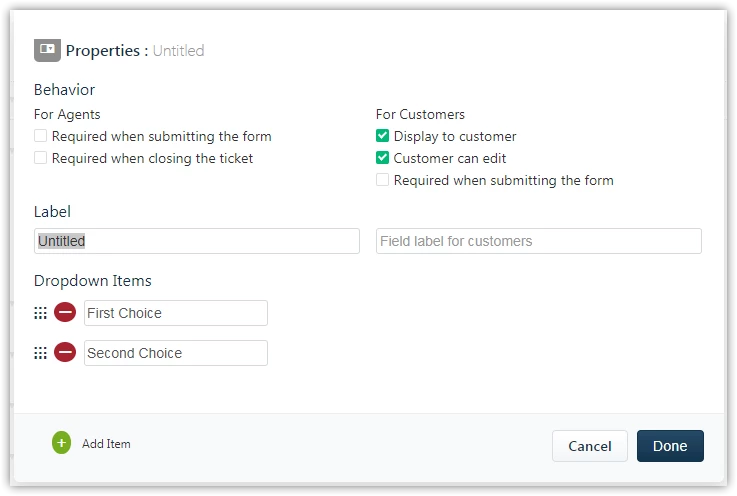The width and height of the screenshot is (737, 496).
Task: Click the Add Item text link
Action: (x=106, y=444)
